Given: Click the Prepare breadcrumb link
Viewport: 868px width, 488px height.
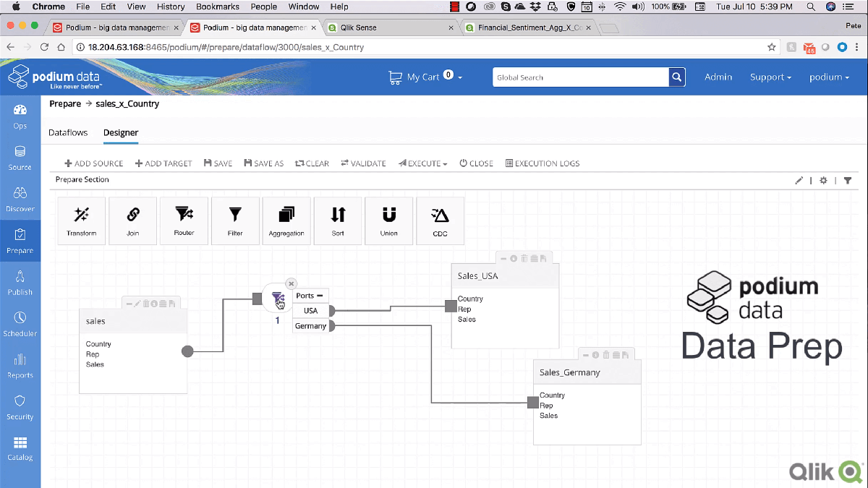Looking at the screenshot, I should tap(65, 104).
